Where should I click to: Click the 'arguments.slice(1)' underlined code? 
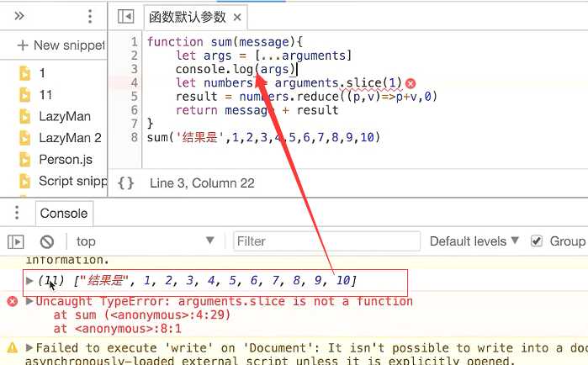pos(338,82)
